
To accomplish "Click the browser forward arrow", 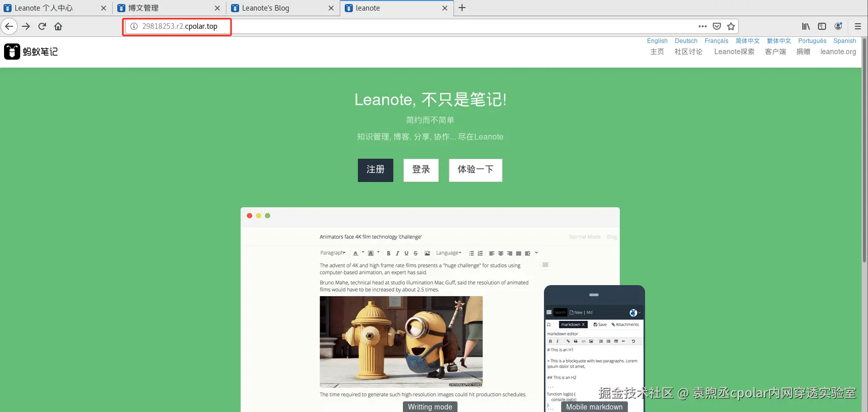I will click(x=26, y=26).
